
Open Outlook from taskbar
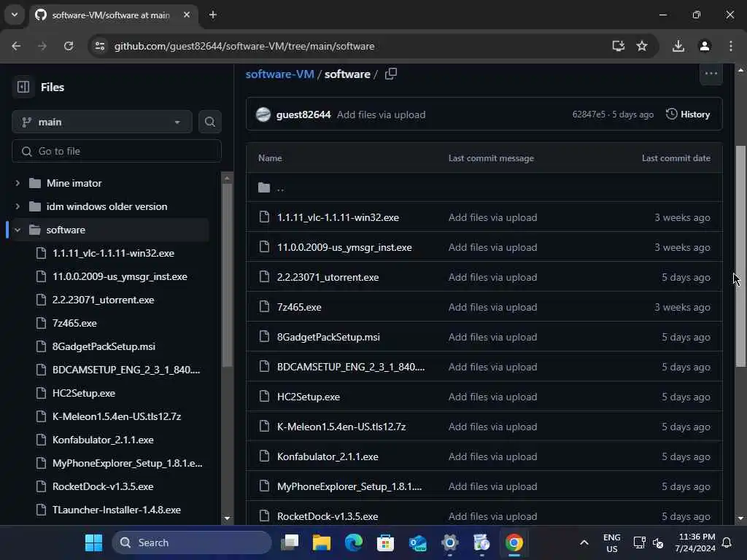click(418, 542)
